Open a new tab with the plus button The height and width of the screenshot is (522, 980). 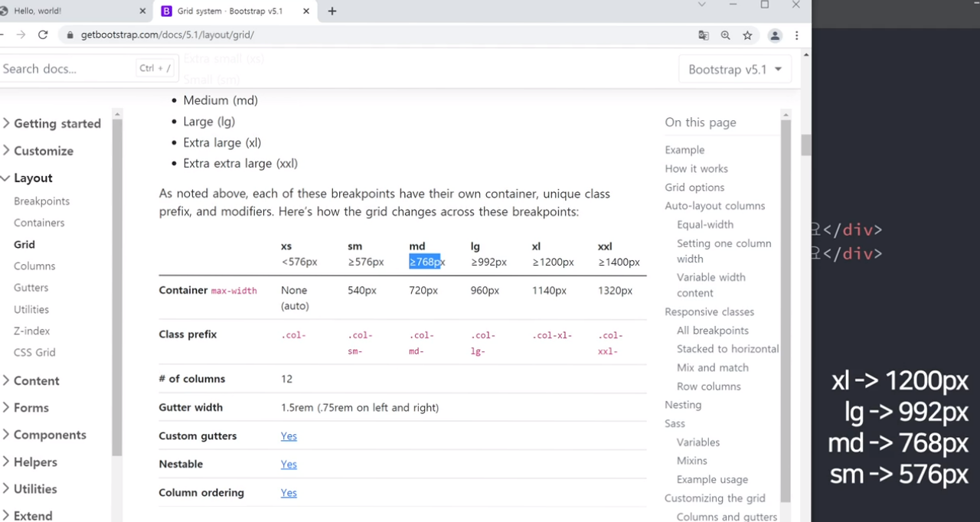click(332, 11)
